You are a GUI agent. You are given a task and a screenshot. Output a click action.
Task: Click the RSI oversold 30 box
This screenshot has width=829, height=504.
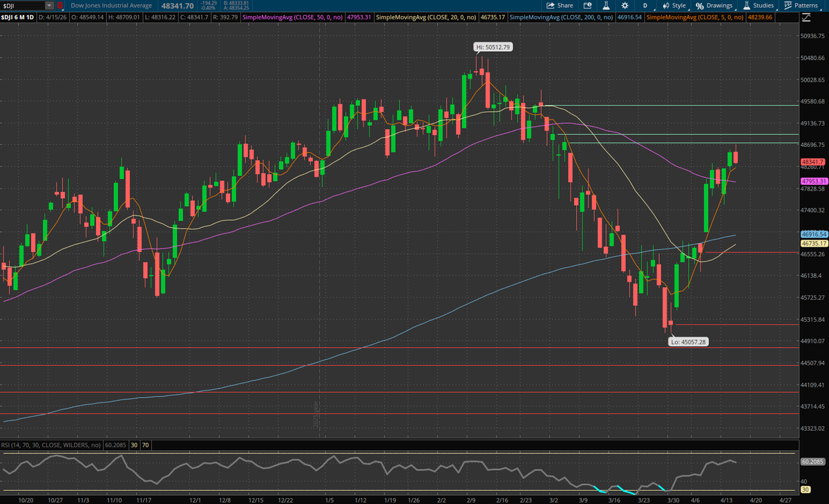(x=135, y=445)
